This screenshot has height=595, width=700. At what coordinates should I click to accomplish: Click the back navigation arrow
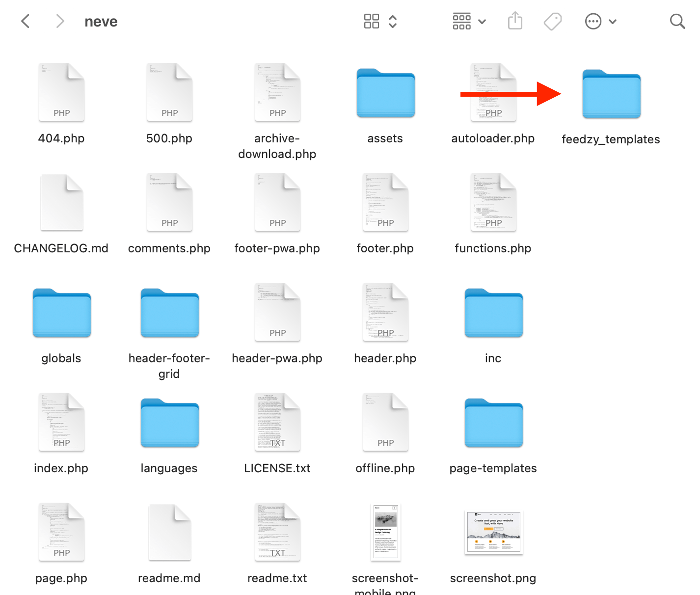[26, 21]
